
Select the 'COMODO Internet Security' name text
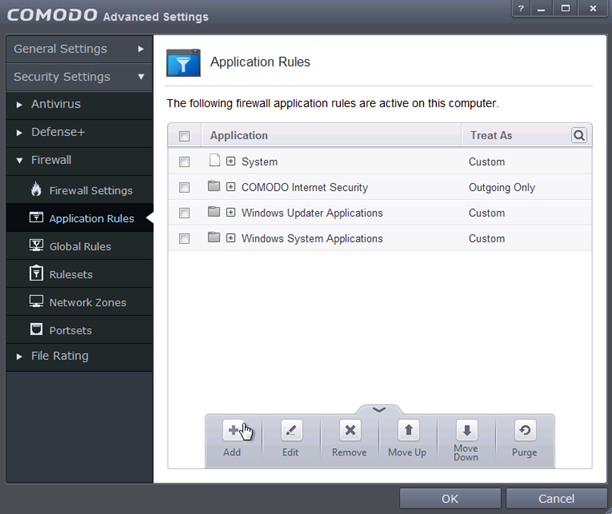point(304,187)
